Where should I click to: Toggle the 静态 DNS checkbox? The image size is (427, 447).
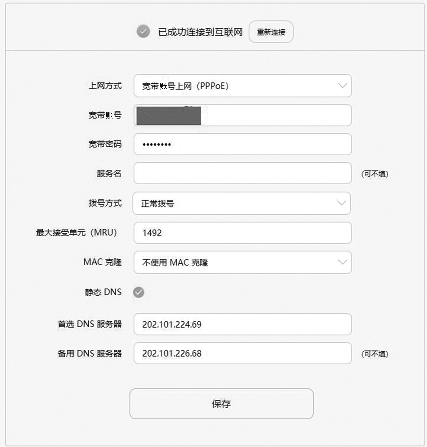(x=139, y=292)
